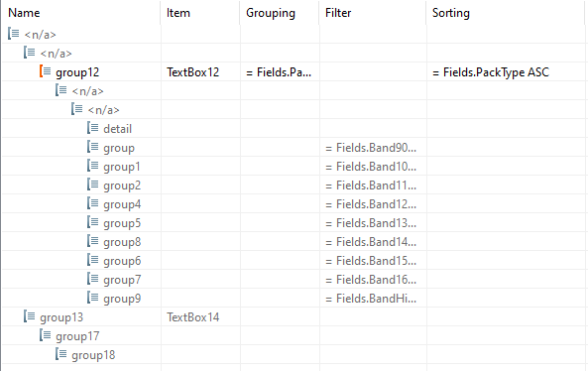Viewport: 588px width, 371px height.
Task: Click the group icon beside group18
Action: [x=60, y=354]
